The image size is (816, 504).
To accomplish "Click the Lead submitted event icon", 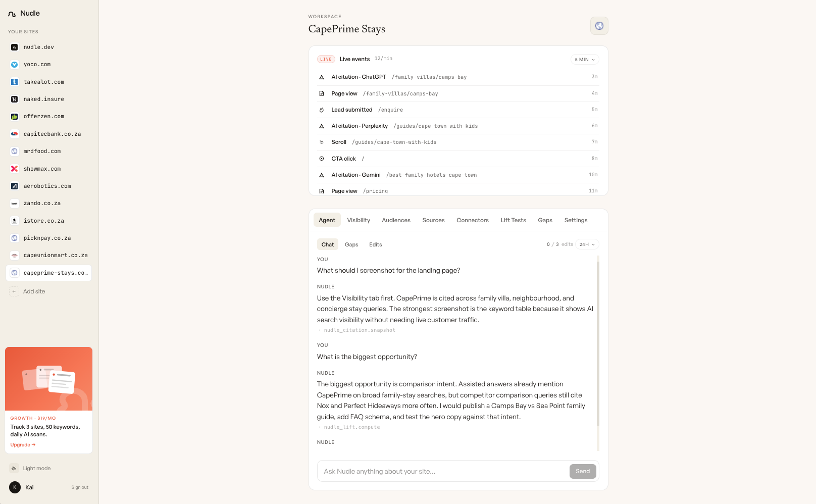I will pyautogui.click(x=322, y=110).
